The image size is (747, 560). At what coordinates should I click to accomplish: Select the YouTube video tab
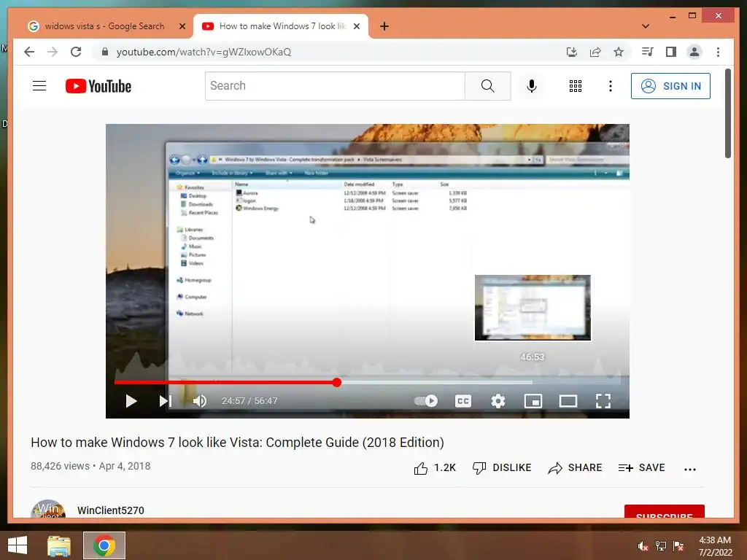[x=281, y=26]
